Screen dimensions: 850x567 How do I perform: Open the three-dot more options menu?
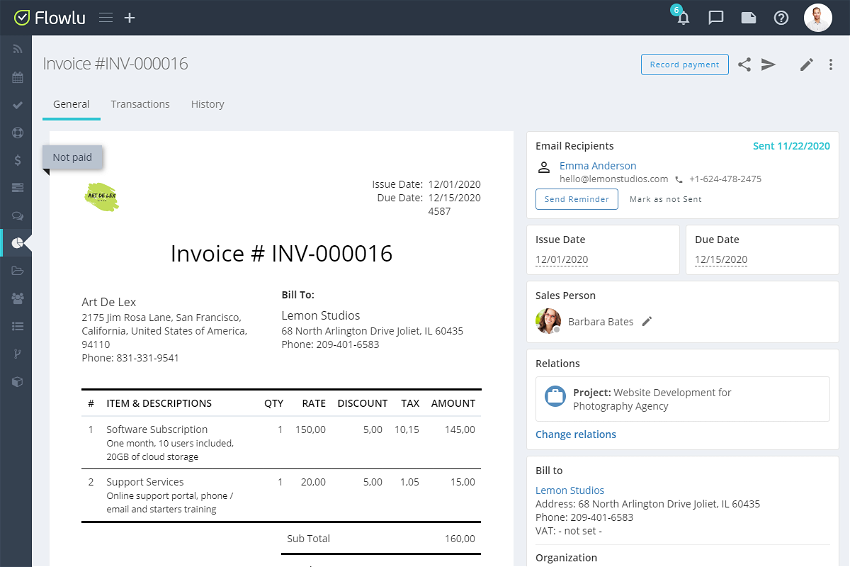[831, 65]
